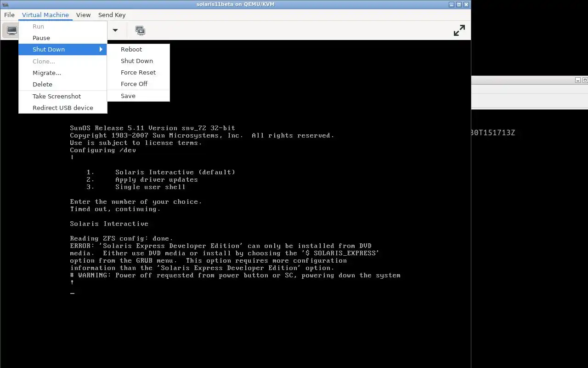The image size is (588, 368).
Task: Click the title bar window menu icon
Action: point(5,4)
